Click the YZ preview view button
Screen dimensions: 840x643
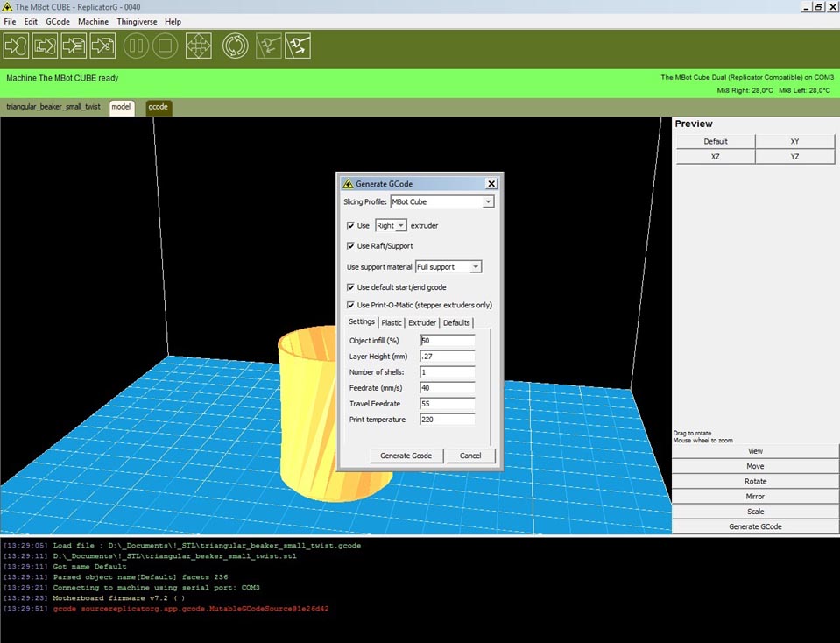[x=795, y=157]
